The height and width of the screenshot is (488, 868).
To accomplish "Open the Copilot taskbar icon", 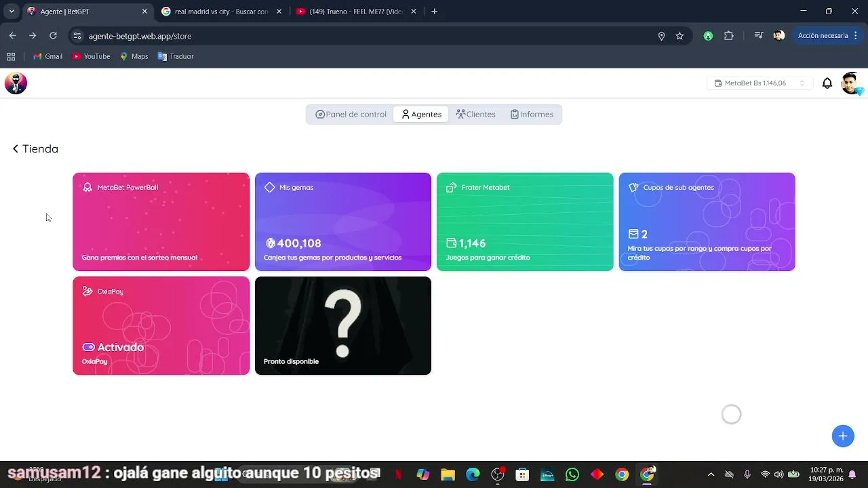I will coord(423,474).
